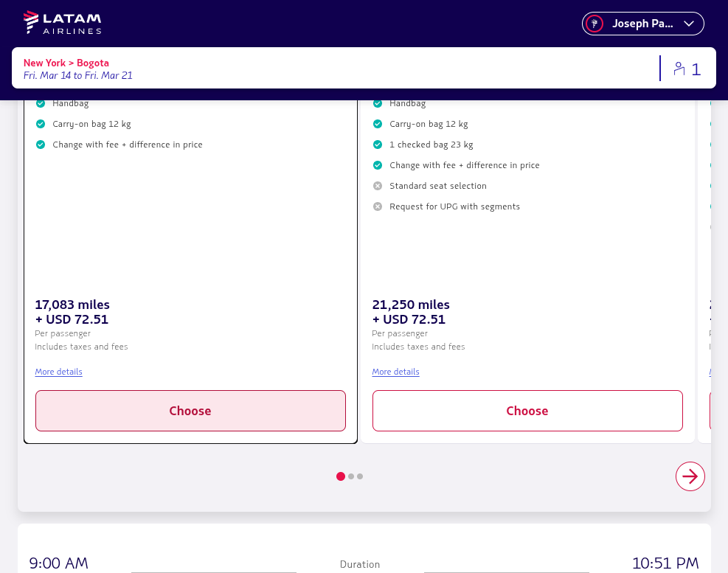Click the passenger count icon
Screen dimensions: 728x573
point(679,69)
